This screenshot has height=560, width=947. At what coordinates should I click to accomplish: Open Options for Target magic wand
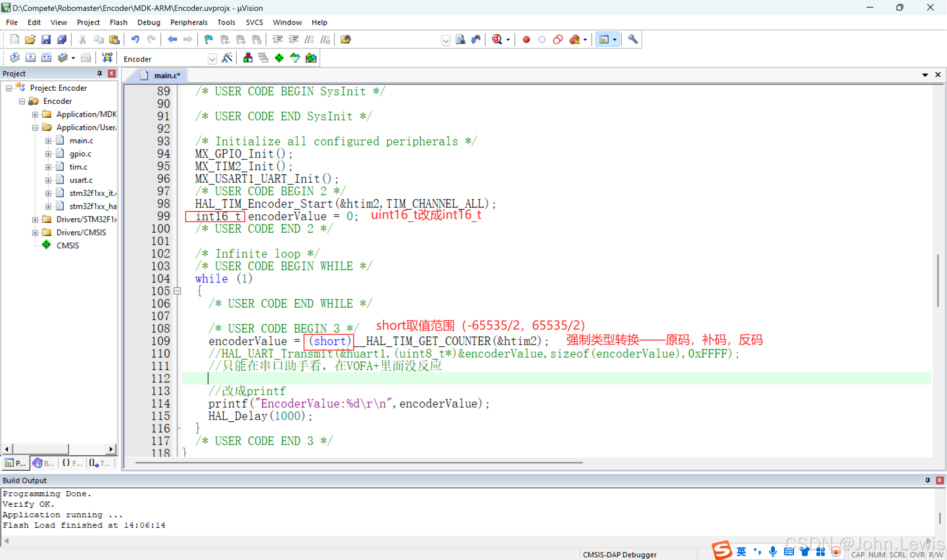pyautogui.click(x=227, y=58)
